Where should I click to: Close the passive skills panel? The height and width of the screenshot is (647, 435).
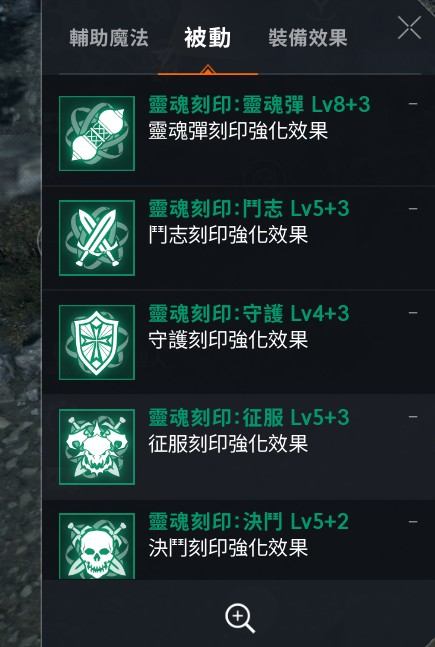coord(409,28)
